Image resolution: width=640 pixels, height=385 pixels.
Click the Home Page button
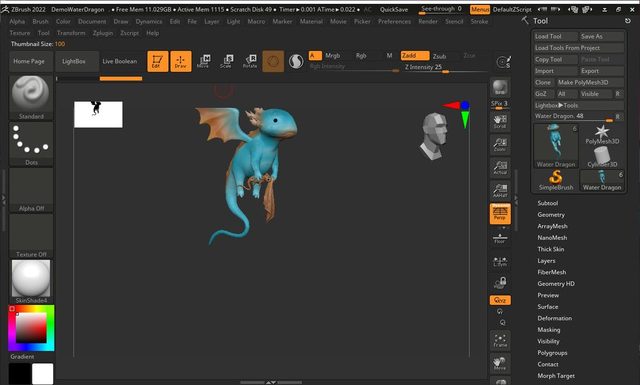click(x=31, y=61)
